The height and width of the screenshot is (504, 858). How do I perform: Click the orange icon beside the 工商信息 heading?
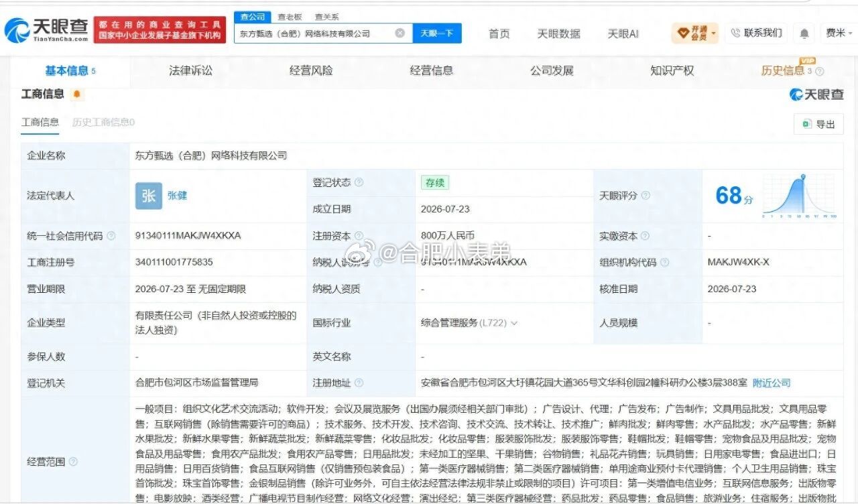point(76,94)
